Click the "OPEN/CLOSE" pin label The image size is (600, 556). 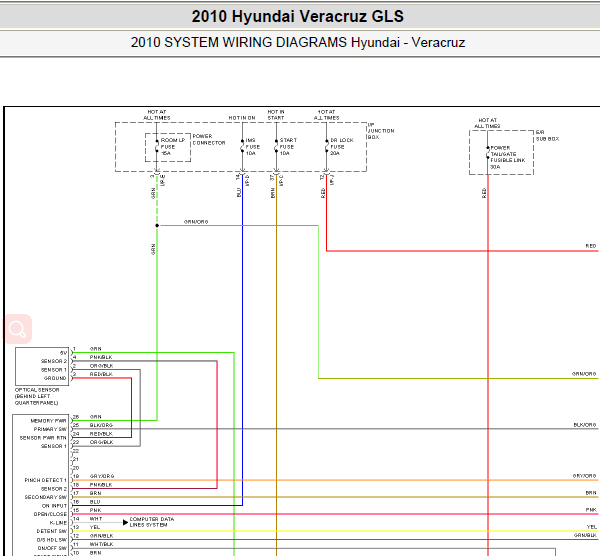[x=50, y=514]
